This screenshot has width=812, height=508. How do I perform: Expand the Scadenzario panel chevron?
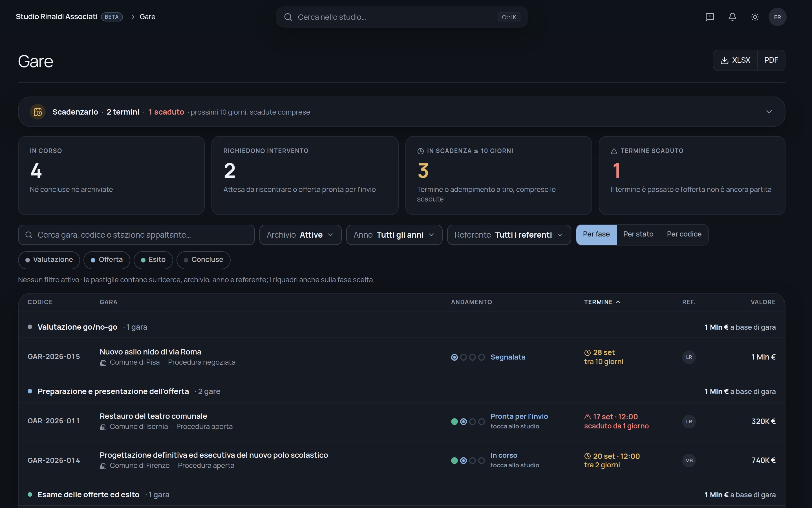[x=769, y=111]
